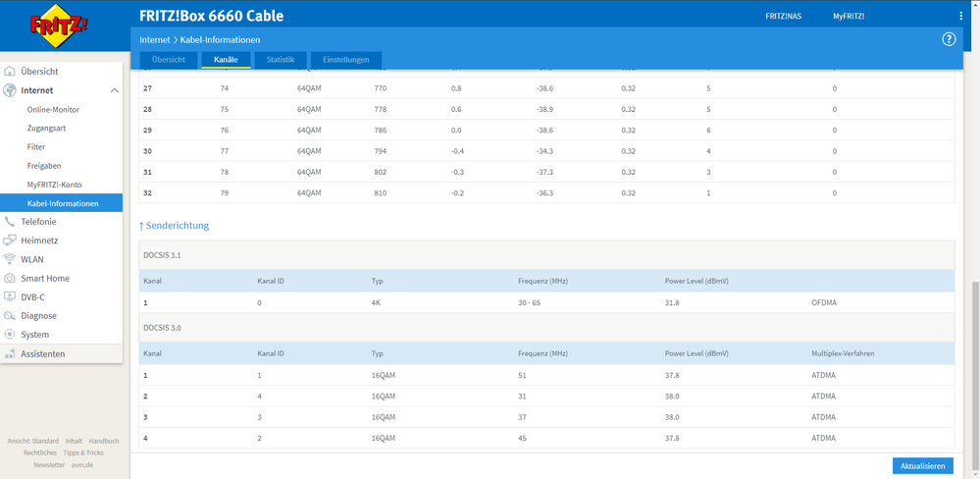Open avm.de footer link
The width and height of the screenshot is (980, 479).
point(82,464)
